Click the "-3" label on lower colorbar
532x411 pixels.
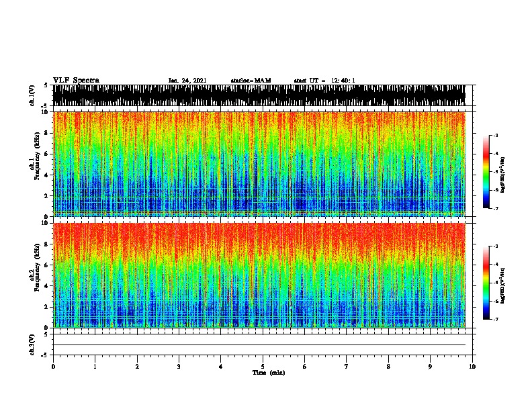496,246
